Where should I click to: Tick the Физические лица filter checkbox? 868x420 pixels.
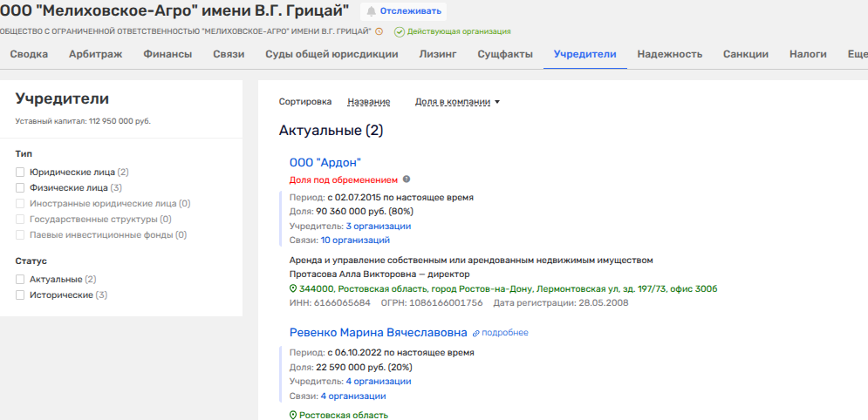[x=20, y=187]
